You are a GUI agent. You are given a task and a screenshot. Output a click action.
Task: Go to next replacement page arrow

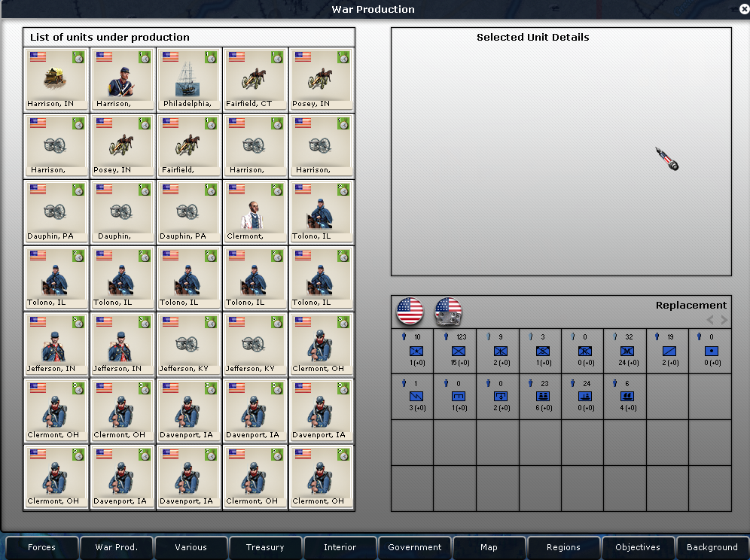coord(724,320)
